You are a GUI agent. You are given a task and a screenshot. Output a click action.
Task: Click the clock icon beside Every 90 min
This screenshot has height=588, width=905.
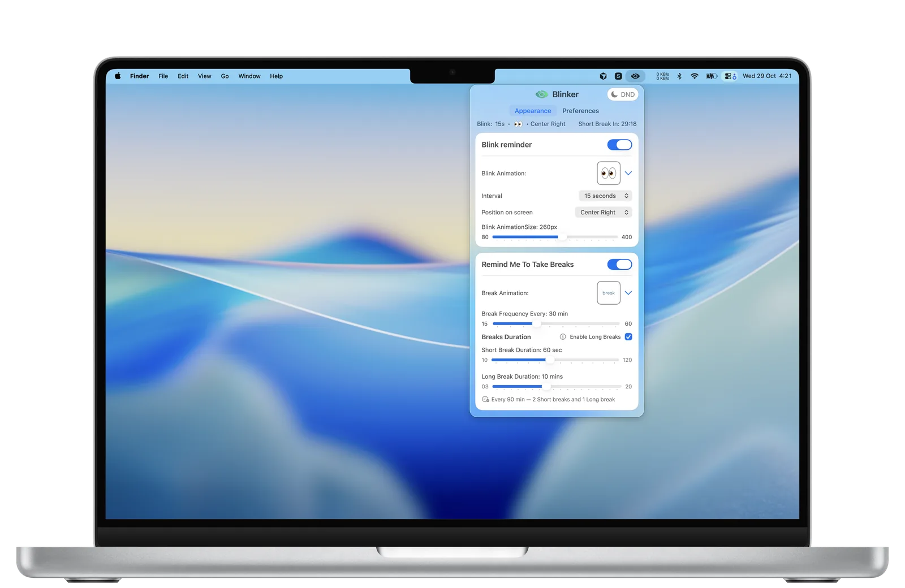coord(485,399)
